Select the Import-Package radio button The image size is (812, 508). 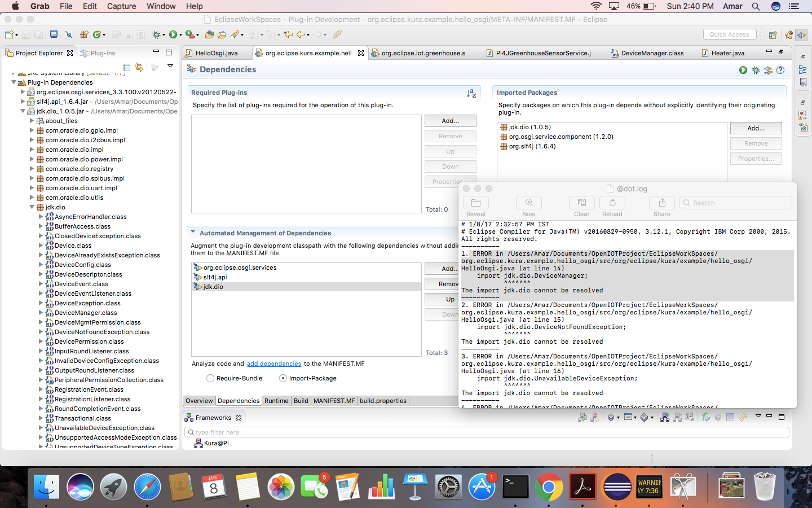tap(283, 378)
